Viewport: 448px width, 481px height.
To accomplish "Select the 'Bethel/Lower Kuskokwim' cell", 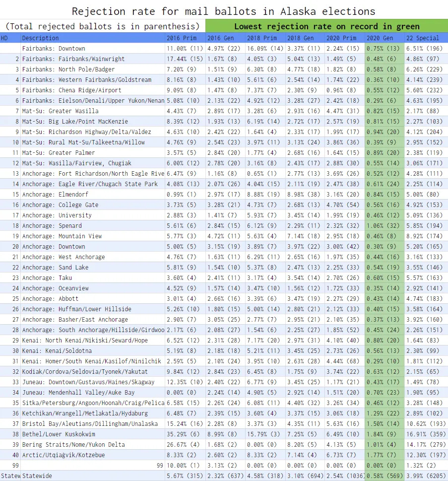I will (93, 434).
